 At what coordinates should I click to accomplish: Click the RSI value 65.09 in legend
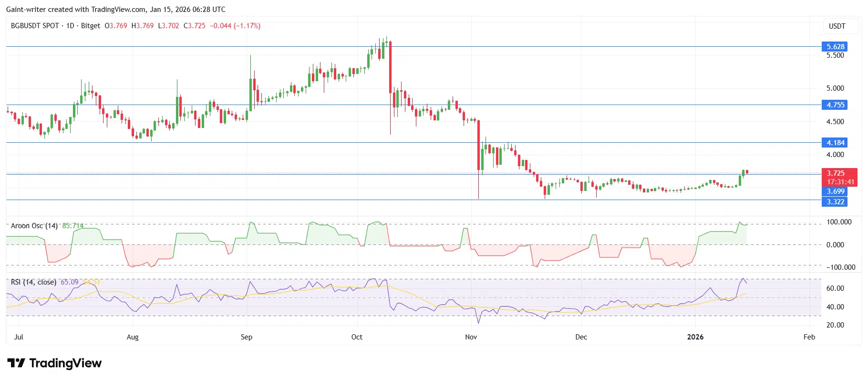click(70, 282)
